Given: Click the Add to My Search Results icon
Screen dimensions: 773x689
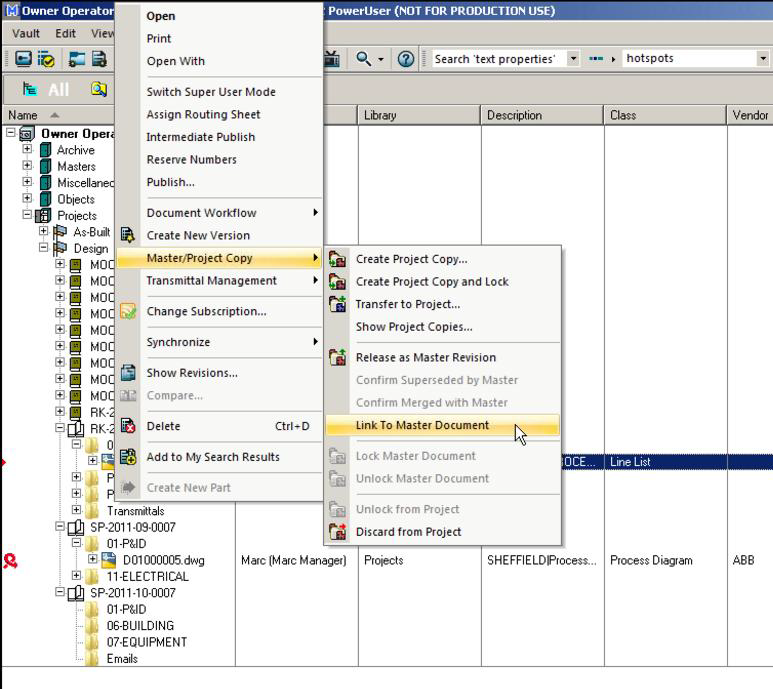Looking at the screenshot, I should point(128,457).
